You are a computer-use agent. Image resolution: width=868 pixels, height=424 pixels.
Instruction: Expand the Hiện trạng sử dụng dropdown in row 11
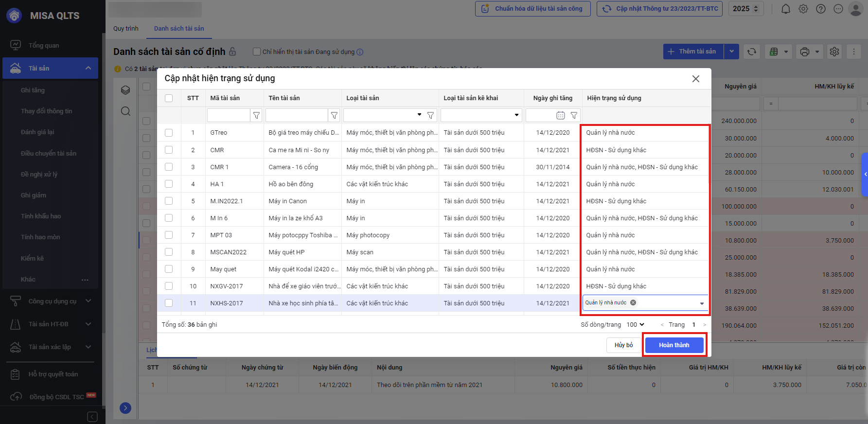tap(701, 303)
